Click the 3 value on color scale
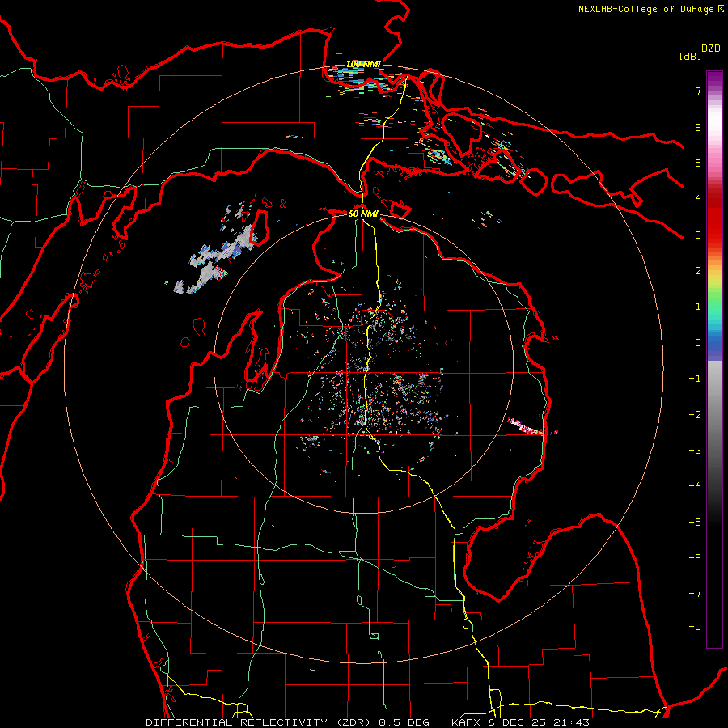728x728 pixels. tap(698, 235)
